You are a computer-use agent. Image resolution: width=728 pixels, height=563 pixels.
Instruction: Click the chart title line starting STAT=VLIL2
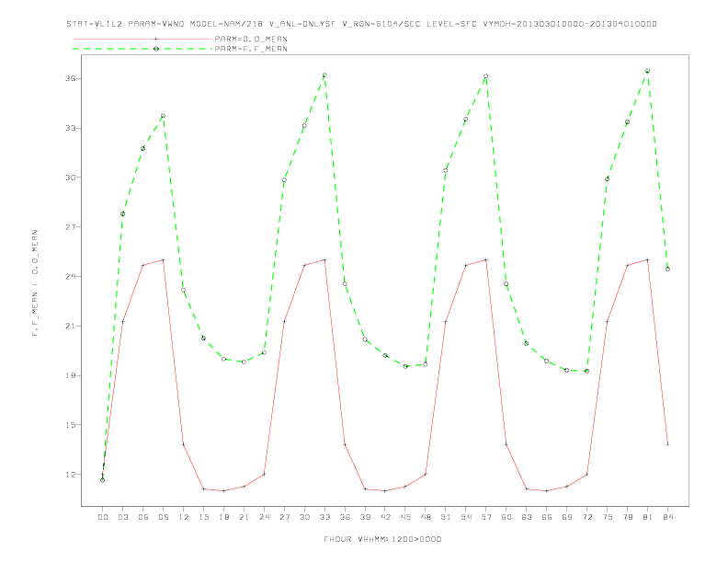tap(361, 24)
